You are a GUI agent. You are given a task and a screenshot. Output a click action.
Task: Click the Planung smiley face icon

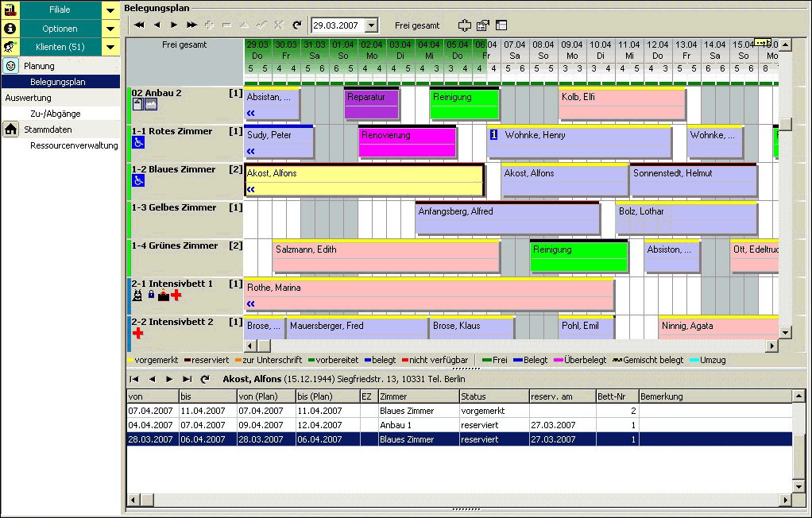point(11,66)
